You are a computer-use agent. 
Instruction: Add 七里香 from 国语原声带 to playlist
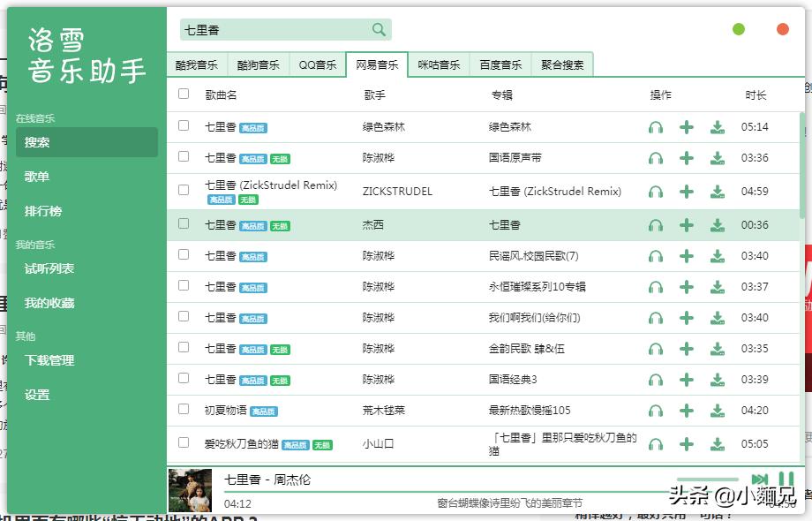tap(687, 159)
